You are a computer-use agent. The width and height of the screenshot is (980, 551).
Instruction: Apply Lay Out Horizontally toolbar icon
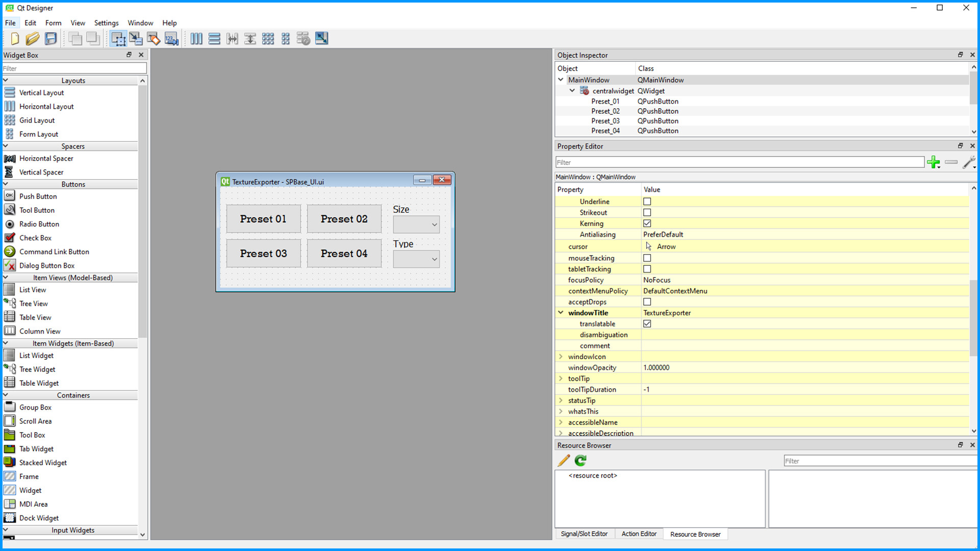click(x=197, y=39)
